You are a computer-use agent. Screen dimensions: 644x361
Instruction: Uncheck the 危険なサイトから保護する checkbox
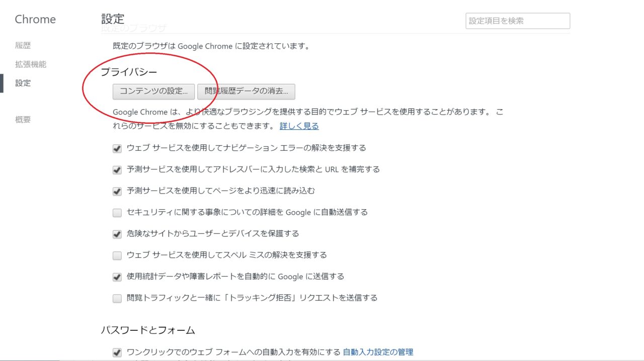pos(117,234)
